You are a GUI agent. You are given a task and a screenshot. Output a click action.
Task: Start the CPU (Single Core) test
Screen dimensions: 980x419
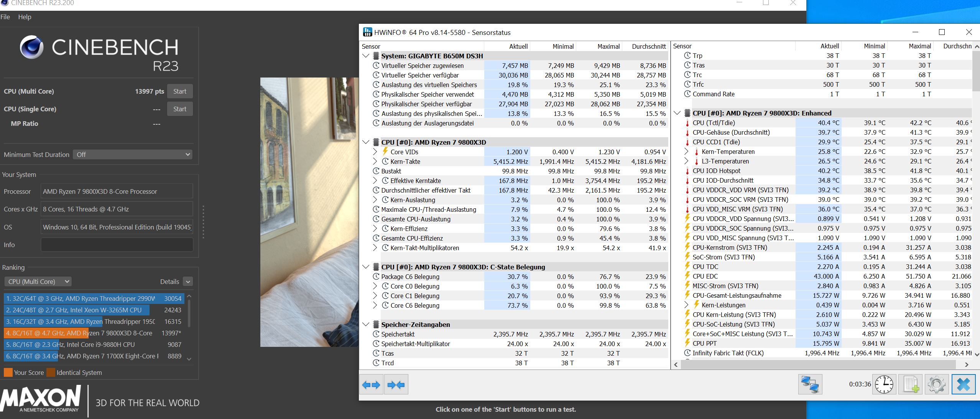[x=179, y=109]
